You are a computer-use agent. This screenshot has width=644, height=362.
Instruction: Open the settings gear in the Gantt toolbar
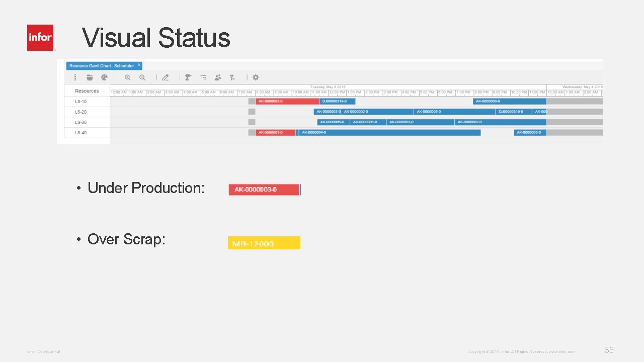pos(256,77)
